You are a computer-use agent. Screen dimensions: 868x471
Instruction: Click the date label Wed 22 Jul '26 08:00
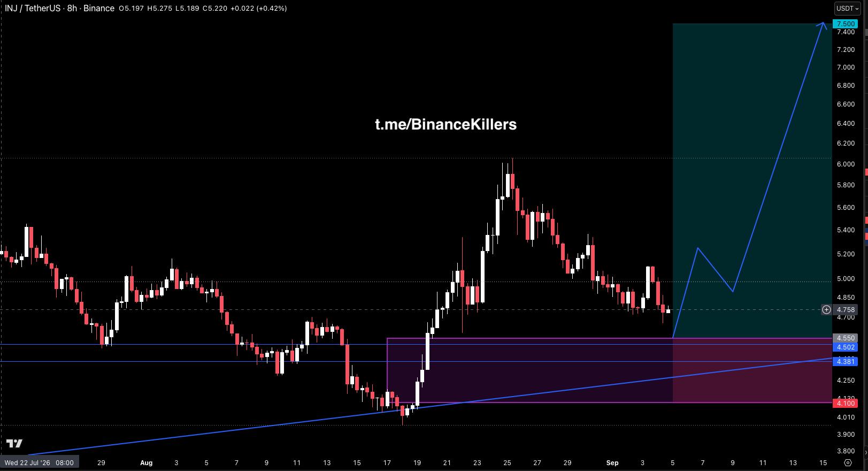(x=40, y=462)
